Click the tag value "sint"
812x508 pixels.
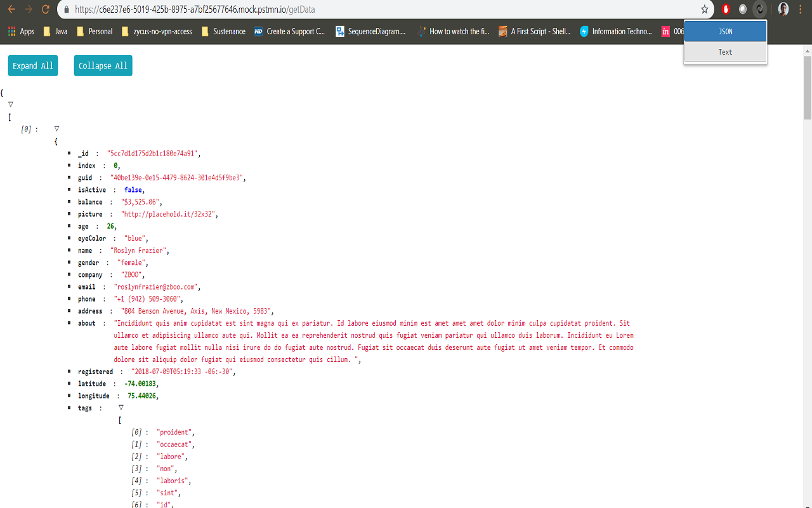(x=167, y=493)
